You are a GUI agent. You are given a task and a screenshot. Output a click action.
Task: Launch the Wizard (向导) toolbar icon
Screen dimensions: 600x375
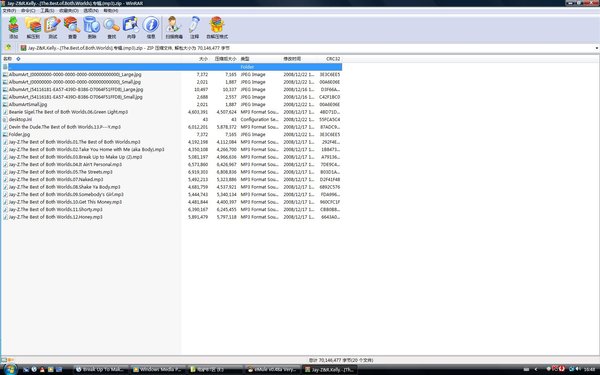131,28
